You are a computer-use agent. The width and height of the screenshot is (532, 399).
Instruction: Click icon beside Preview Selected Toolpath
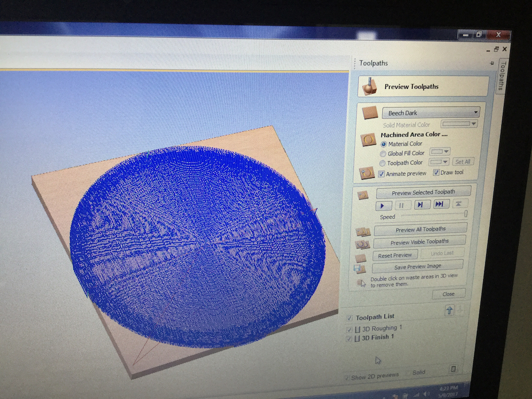tap(363, 195)
